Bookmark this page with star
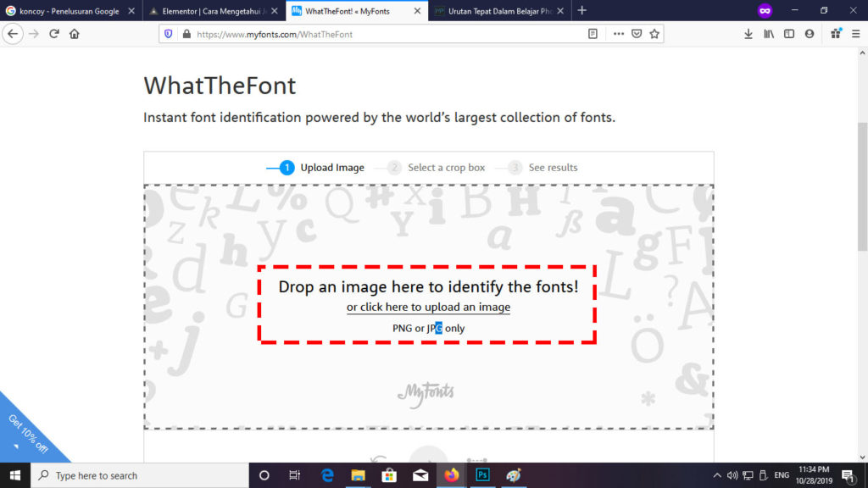The width and height of the screenshot is (868, 488). 654,34
